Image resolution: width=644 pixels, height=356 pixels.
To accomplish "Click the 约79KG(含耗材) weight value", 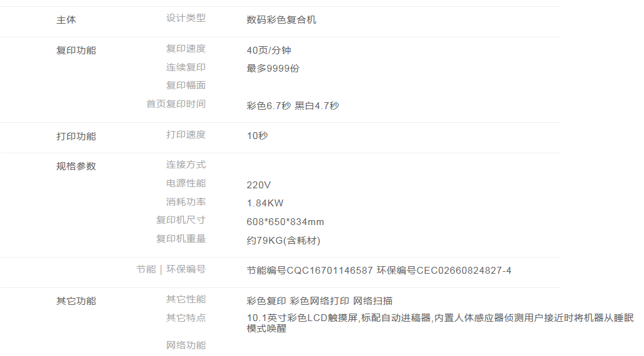I will click(283, 241).
